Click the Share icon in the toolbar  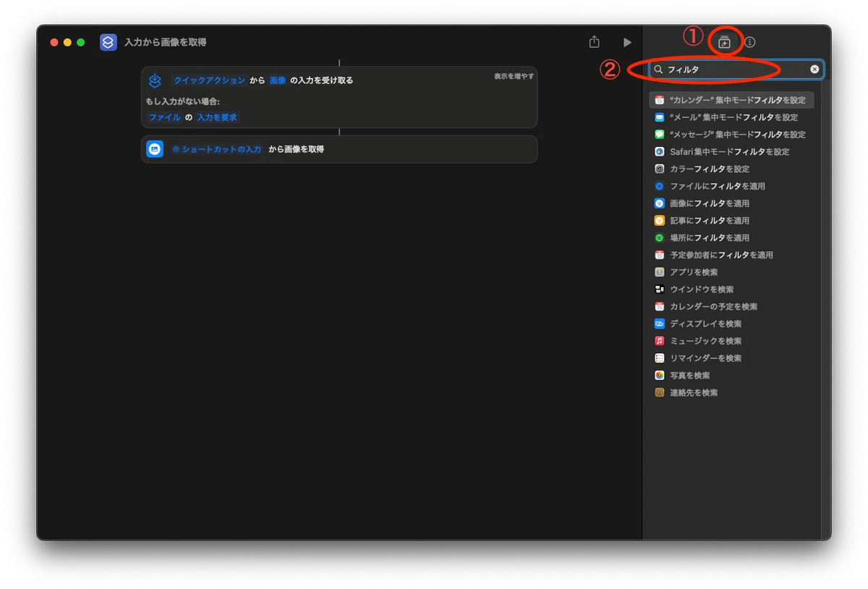coord(595,42)
